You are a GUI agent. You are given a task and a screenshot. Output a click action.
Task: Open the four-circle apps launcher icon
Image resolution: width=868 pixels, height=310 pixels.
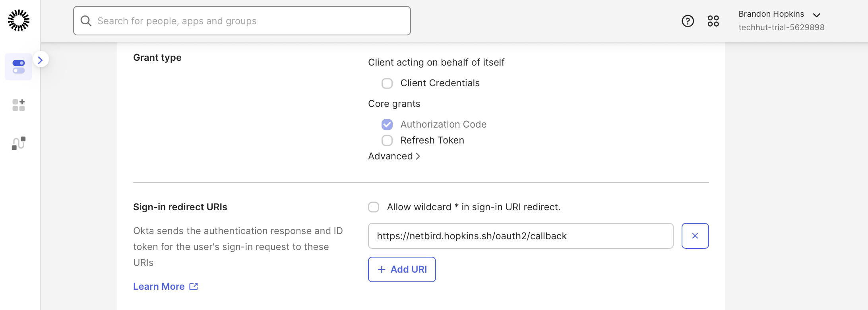(x=713, y=21)
